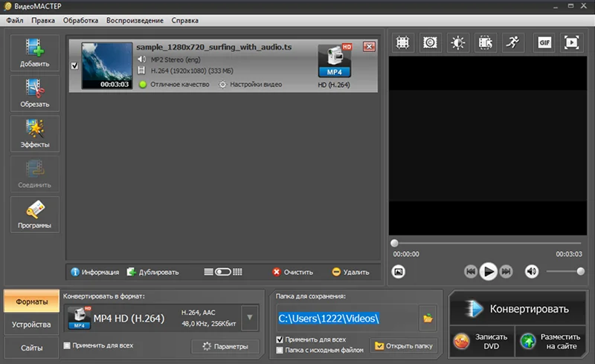This screenshot has height=364, width=595.
Task: Click Открыть папку button
Action: (x=404, y=346)
